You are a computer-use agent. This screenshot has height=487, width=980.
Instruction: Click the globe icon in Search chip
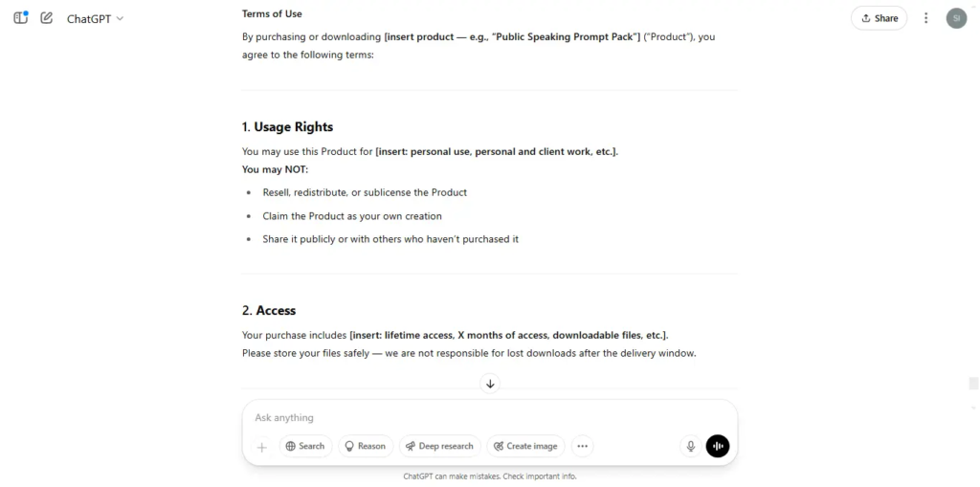(291, 446)
